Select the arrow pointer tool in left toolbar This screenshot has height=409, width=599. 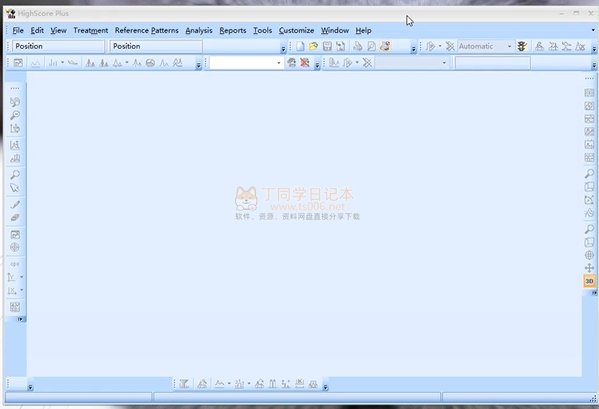pos(15,188)
